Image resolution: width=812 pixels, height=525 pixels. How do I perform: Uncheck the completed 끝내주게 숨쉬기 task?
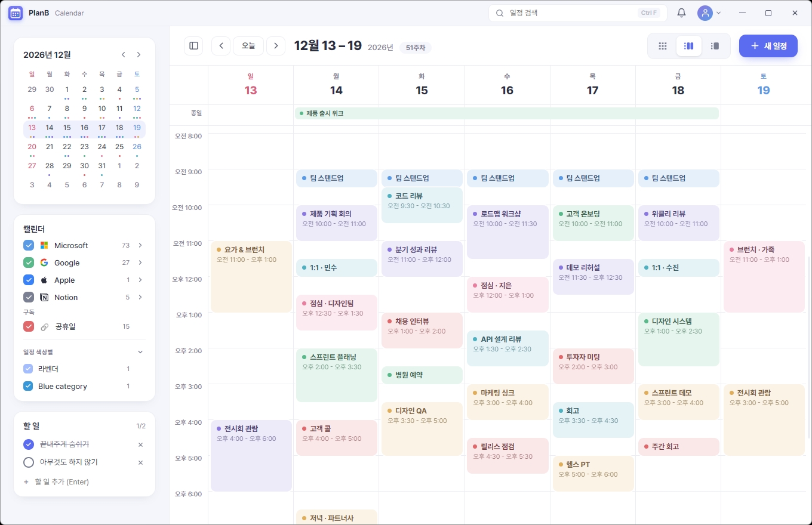(x=29, y=444)
